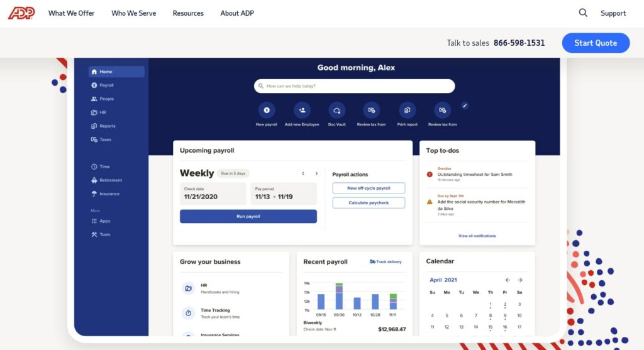Viewport: 644px width, 350px height.
Task: Click the Check date 11/21/2020 field
Action: (213, 194)
